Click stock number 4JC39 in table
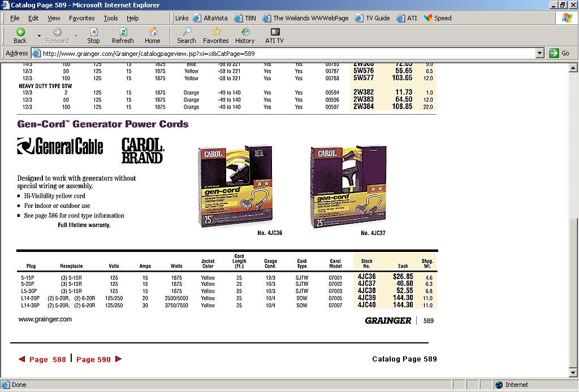 pyautogui.click(x=366, y=298)
